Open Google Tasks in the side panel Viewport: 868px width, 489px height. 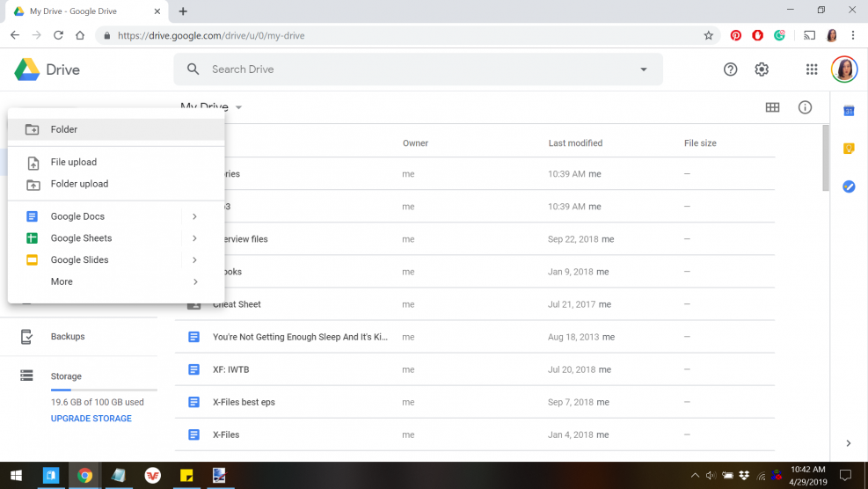849,186
